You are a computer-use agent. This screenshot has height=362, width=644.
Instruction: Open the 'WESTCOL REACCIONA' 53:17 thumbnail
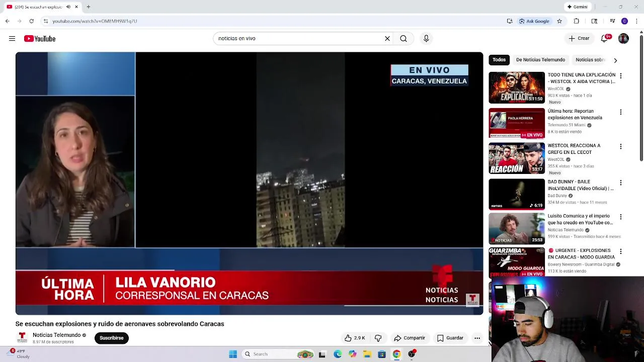pyautogui.click(x=517, y=158)
